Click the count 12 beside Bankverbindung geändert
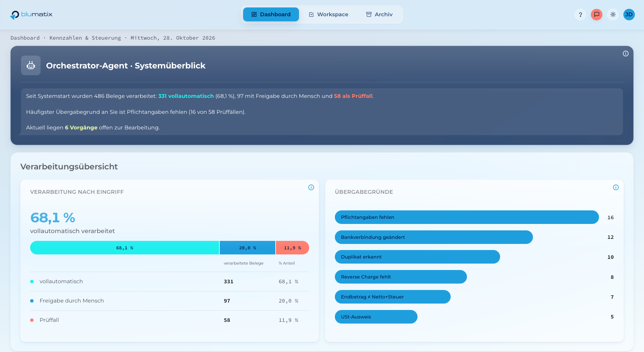644x352 pixels. [610, 237]
